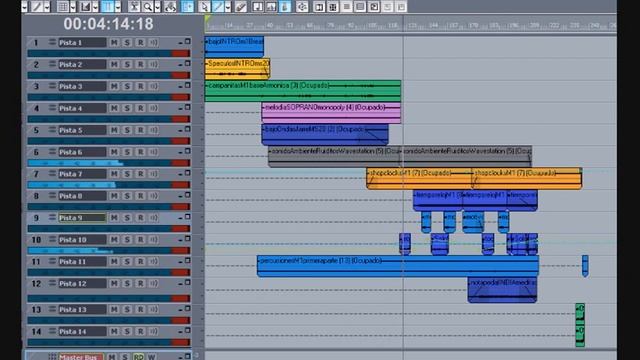The height and width of the screenshot is (360, 640).
Task: Select the notapedal clip on Pista 12
Action: 502,290
